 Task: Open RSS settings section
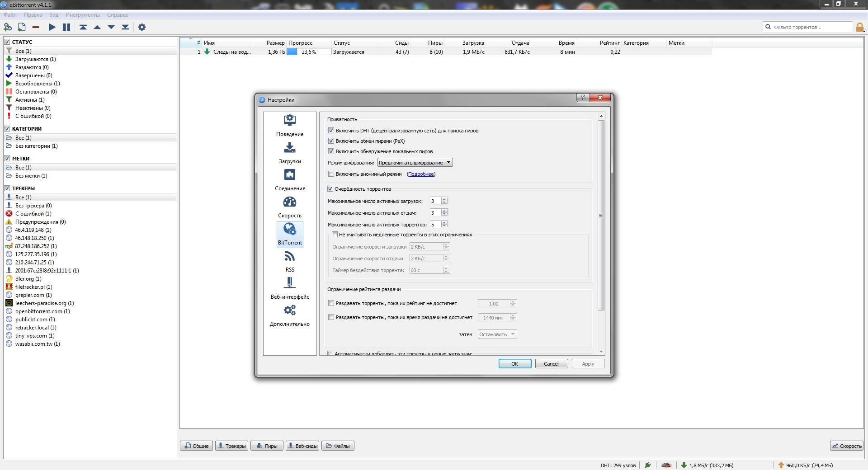290,261
